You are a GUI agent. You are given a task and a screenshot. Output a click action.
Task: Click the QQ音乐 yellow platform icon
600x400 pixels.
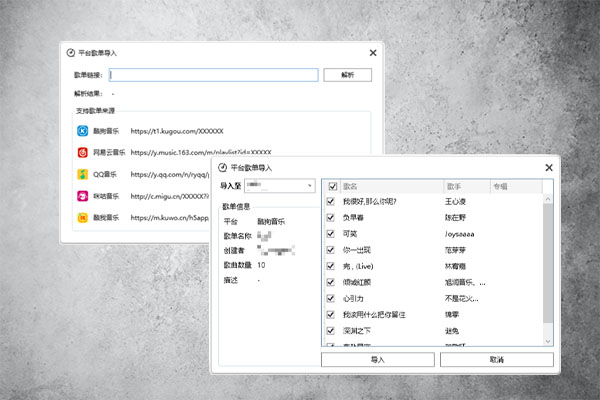[83, 174]
